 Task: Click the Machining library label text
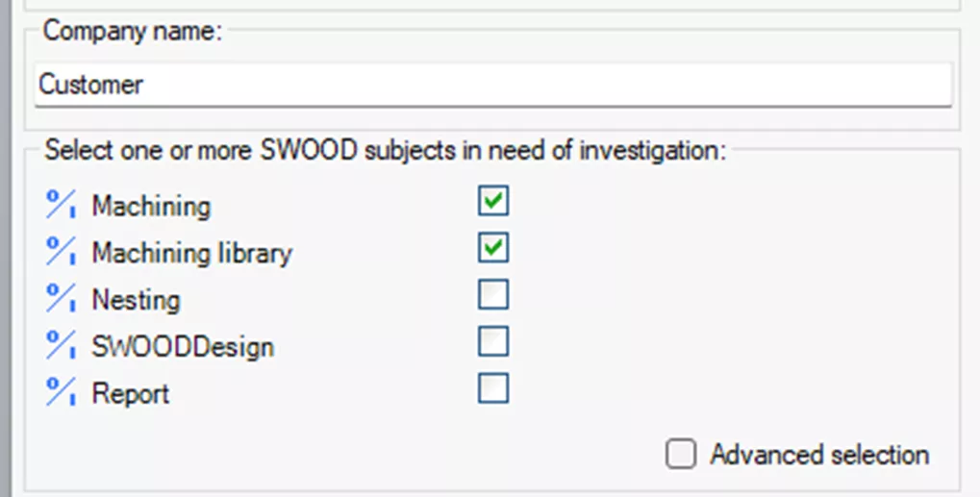click(191, 253)
